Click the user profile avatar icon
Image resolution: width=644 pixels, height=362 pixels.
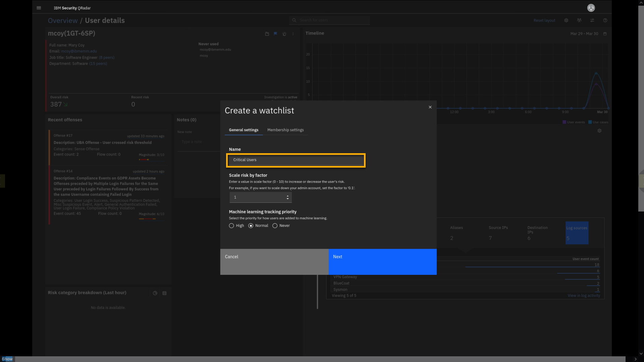click(x=591, y=8)
